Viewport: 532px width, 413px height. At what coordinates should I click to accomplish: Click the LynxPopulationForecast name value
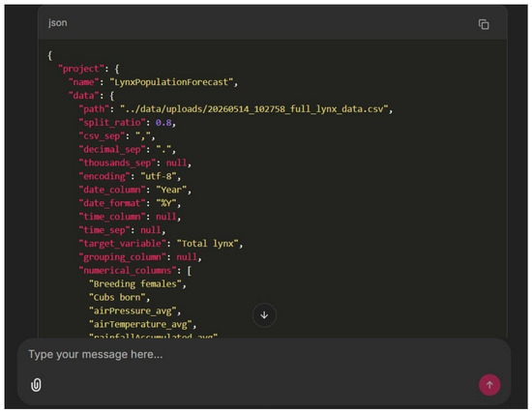pyautogui.click(x=171, y=82)
